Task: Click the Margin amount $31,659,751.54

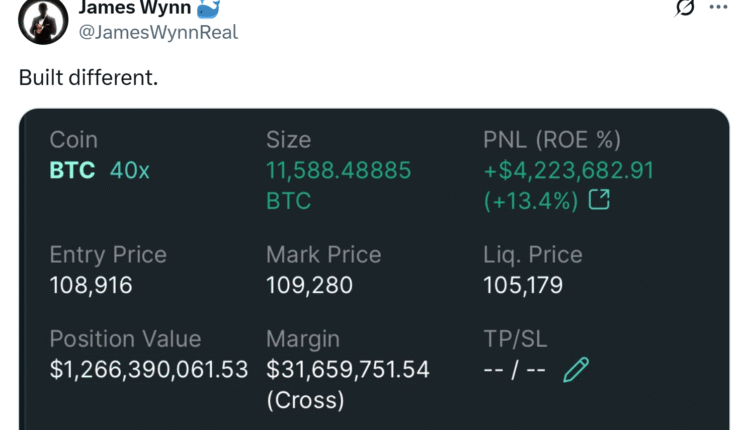Action: pos(347,369)
